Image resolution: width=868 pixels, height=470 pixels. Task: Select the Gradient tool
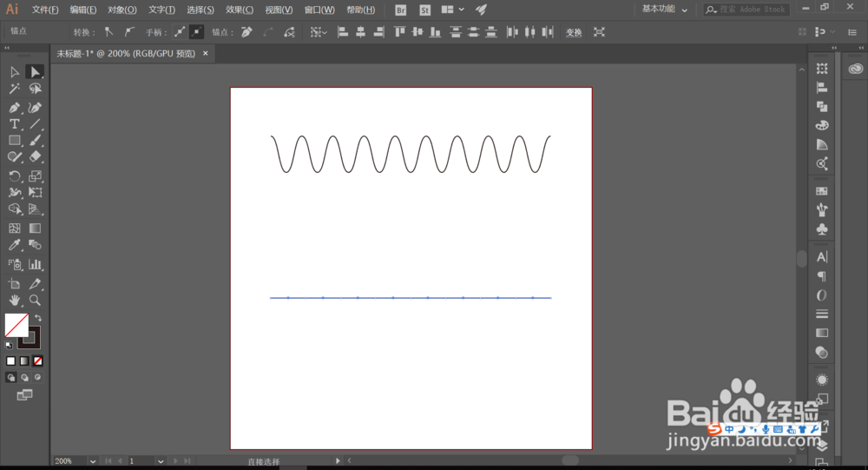tap(35, 228)
